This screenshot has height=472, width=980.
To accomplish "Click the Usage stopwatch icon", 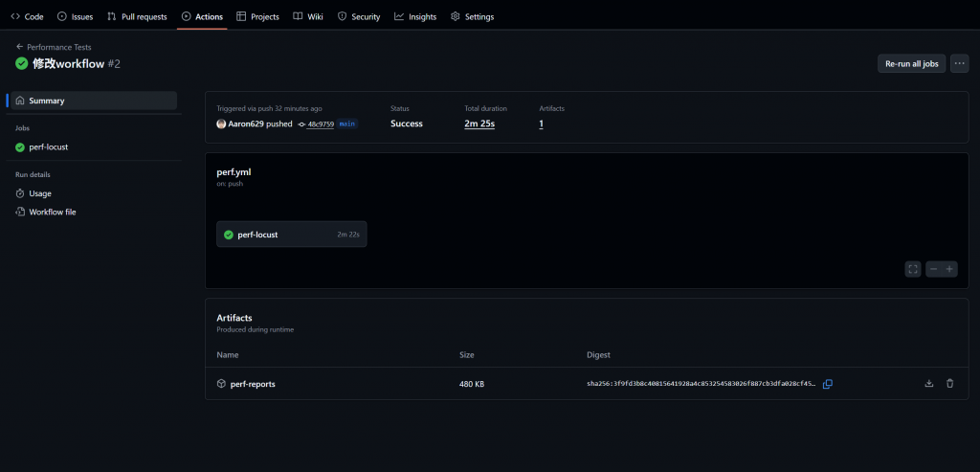I will (20, 193).
